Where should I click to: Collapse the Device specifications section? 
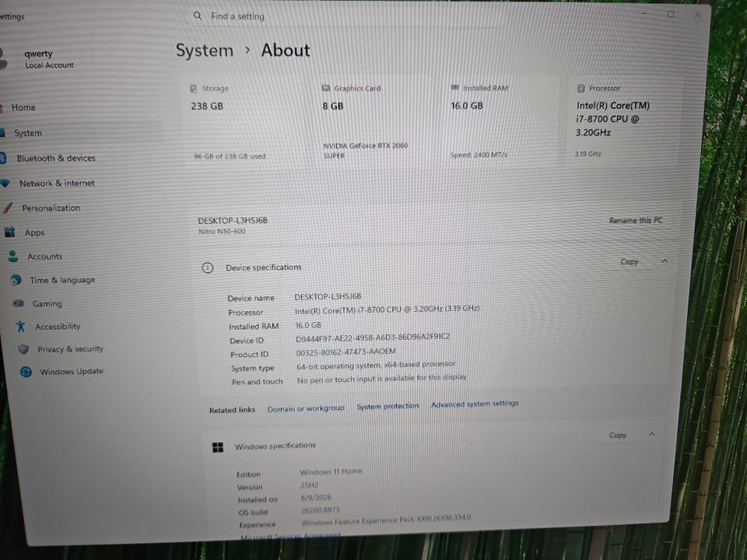[x=665, y=261]
